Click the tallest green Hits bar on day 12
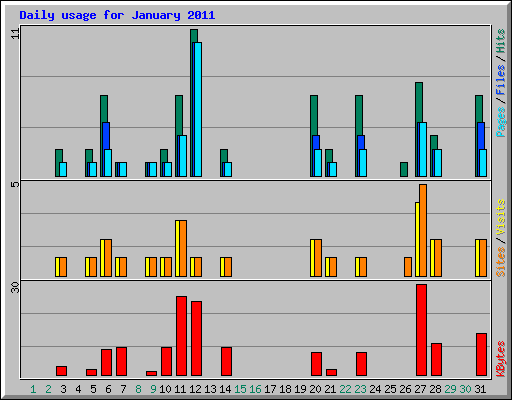Screen dimensions: 512x400 click(x=194, y=36)
